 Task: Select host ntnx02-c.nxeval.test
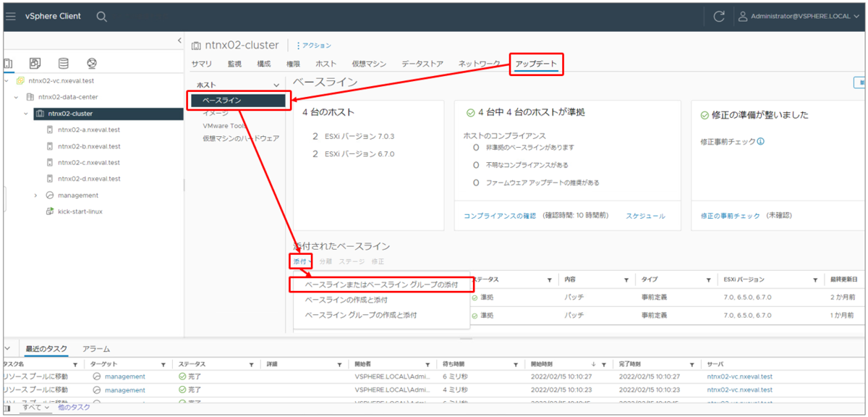pyautogui.click(x=88, y=163)
